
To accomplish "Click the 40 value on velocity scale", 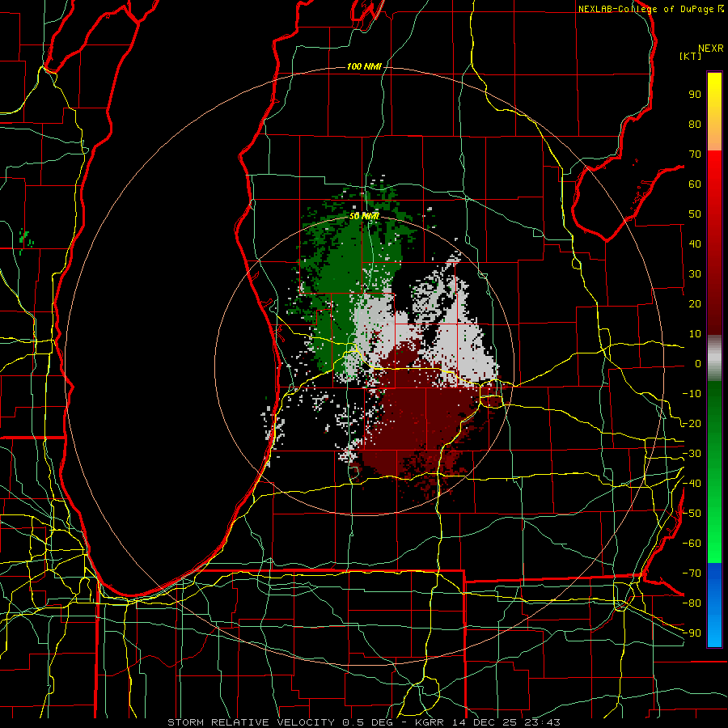I will pyautogui.click(x=695, y=244).
